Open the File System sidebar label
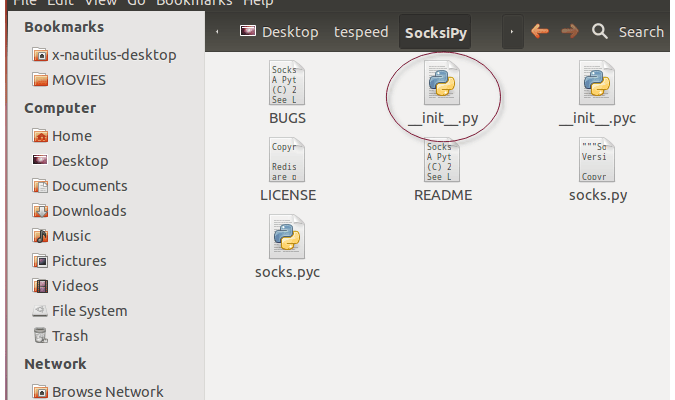 pyautogui.click(x=90, y=310)
